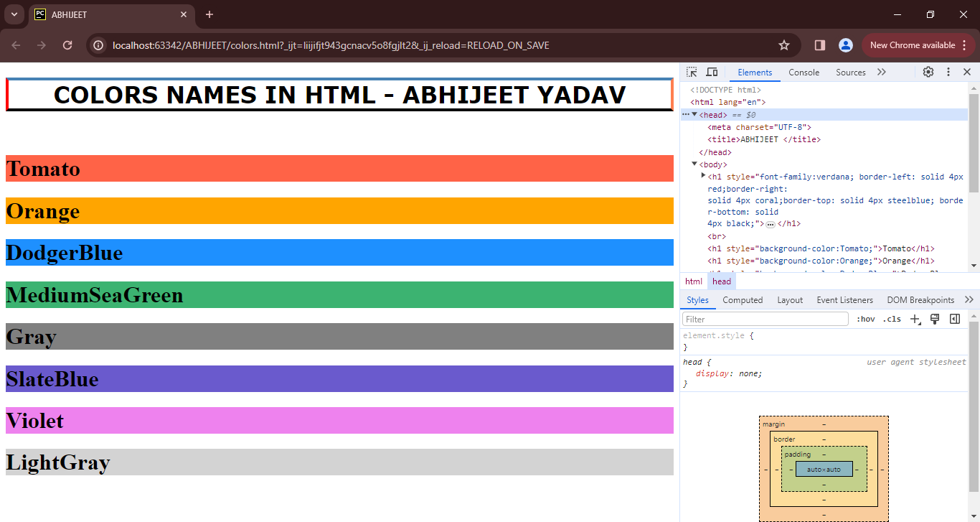Screen dimensions: 980x522
Task: View site information icon
Action: (x=99, y=45)
